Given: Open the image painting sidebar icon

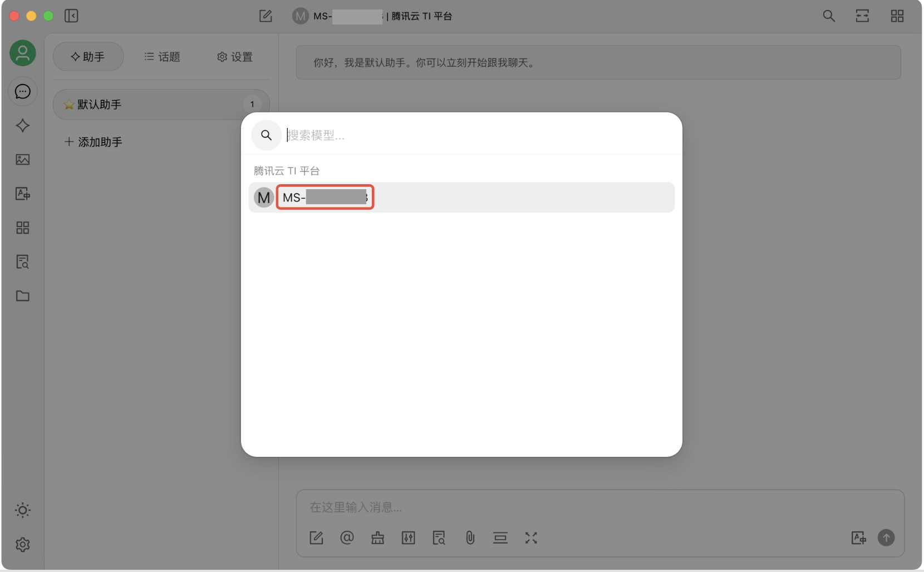Looking at the screenshot, I should (23, 160).
